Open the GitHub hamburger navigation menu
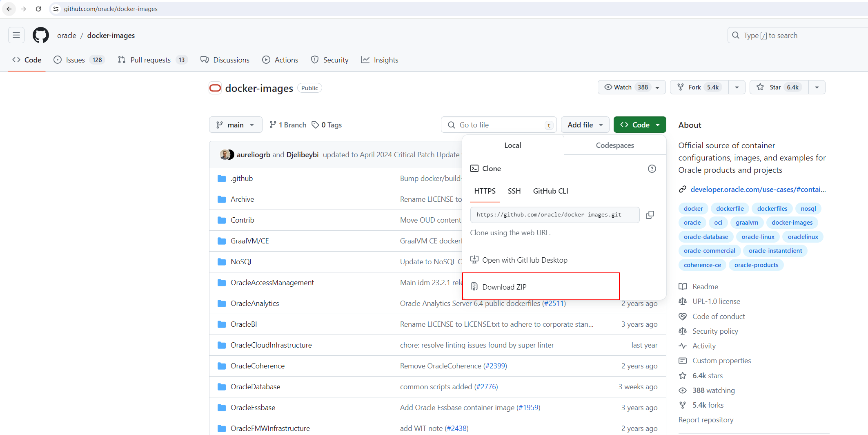 click(x=16, y=35)
